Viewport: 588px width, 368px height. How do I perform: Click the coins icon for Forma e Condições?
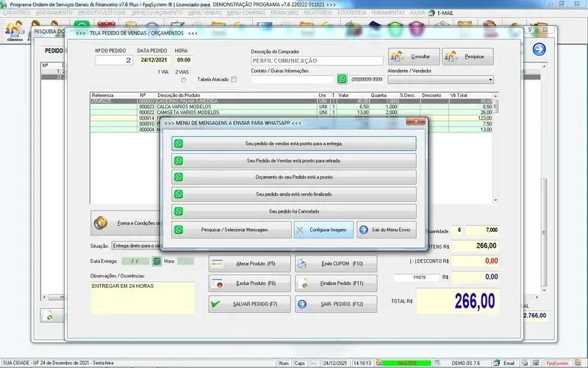(x=103, y=222)
